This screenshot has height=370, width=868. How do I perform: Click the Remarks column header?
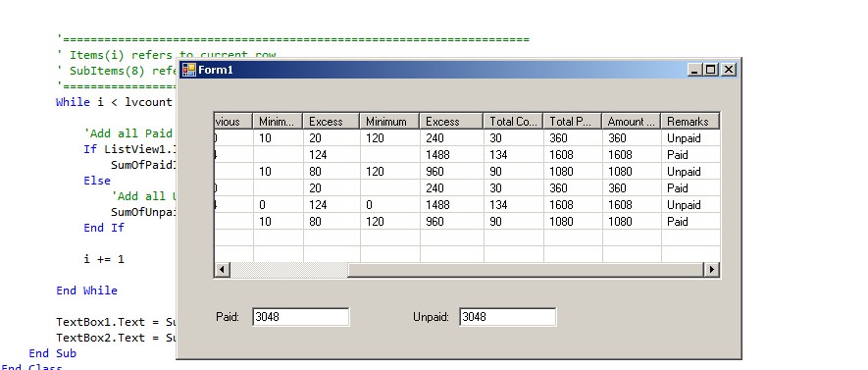coord(690,122)
